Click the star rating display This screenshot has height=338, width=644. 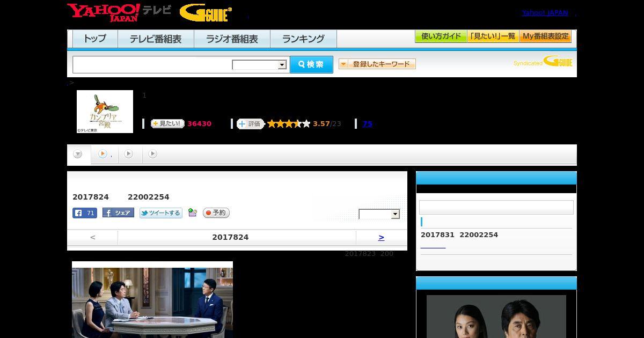click(x=289, y=124)
